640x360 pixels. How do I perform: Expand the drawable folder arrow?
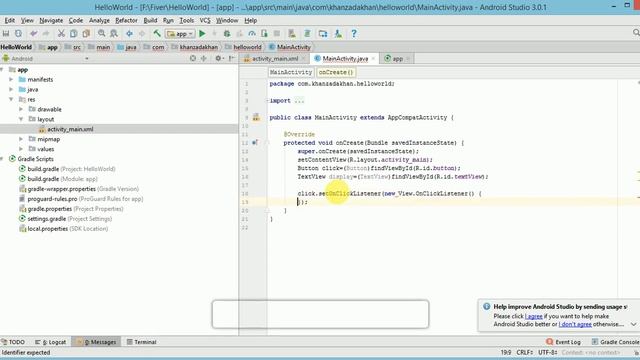click(21, 109)
